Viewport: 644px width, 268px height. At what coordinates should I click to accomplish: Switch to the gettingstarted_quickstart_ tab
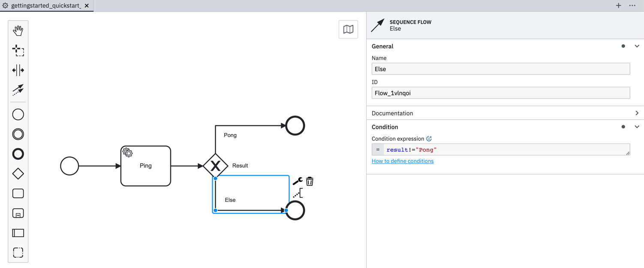[45, 6]
